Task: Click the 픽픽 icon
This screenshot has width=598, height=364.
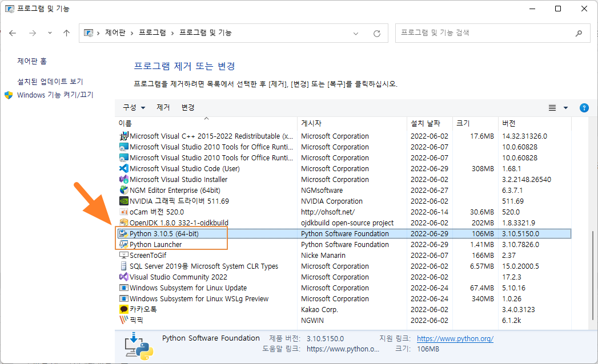Action: click(x=123, y=320)
